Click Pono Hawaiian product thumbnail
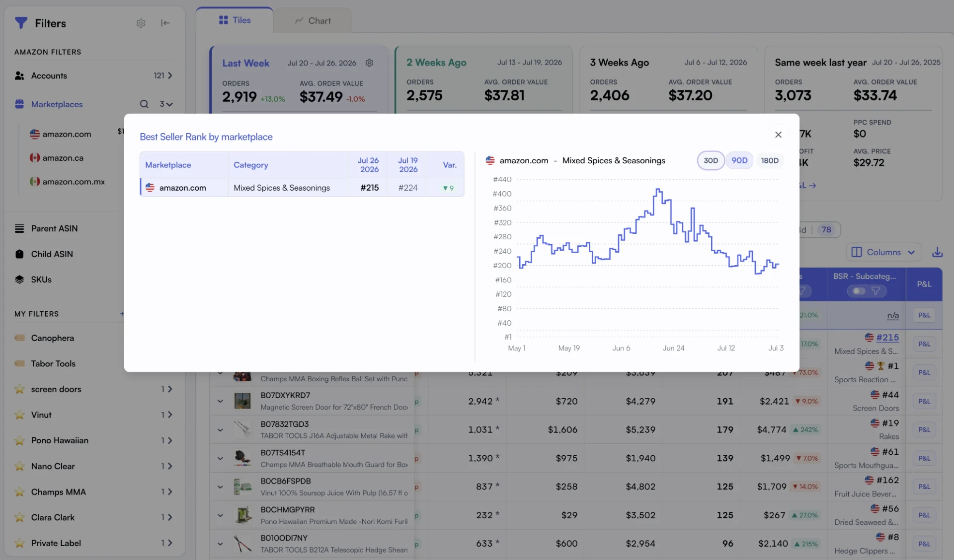Viewport: 954px width, 560px height. [x=242, y=515]
